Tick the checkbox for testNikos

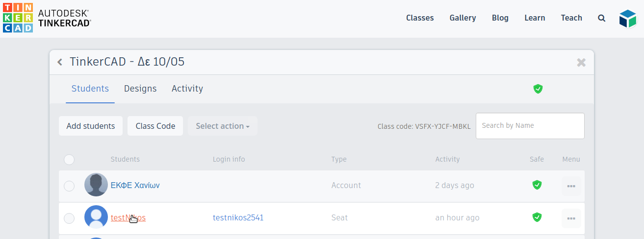coord(69,218)
